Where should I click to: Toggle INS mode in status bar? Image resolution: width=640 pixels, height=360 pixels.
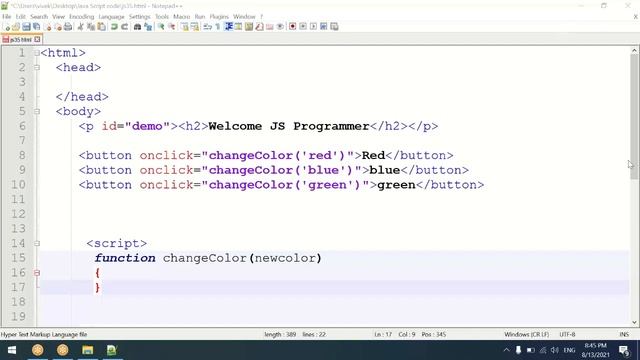coord(624,334)
